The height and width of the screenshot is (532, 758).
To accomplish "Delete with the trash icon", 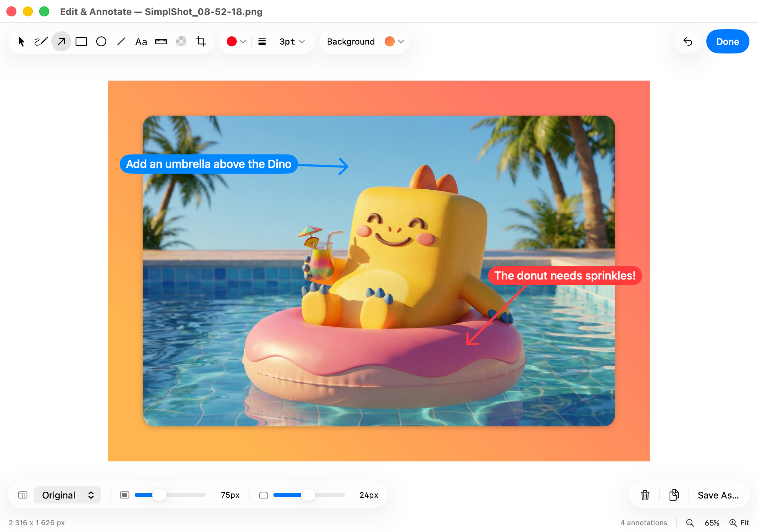I will tap(645, 495).
